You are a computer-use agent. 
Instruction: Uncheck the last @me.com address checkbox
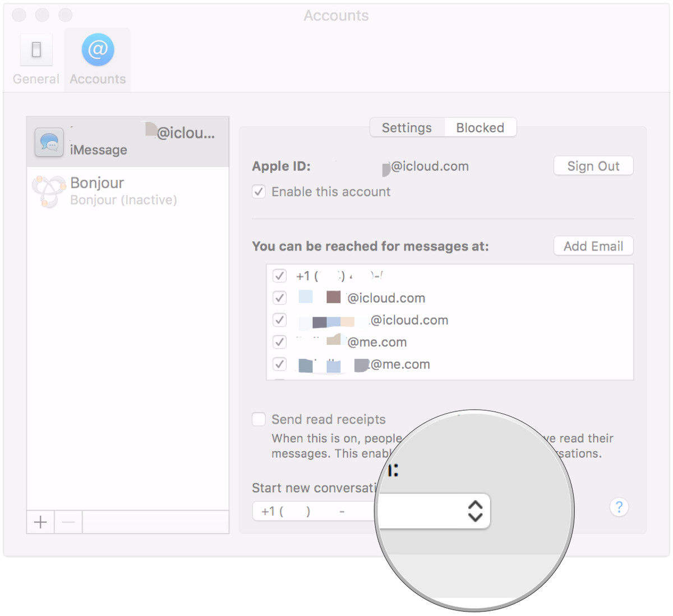tap(279, 364)
